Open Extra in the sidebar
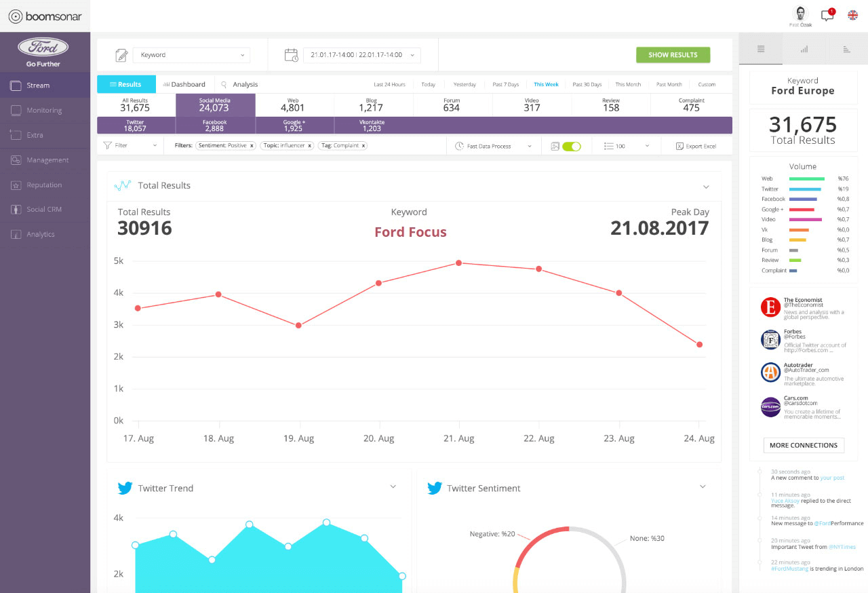Image resolution: width=868 pixels, height=593 pixels. pyautogui.click(x=45, y=135)
